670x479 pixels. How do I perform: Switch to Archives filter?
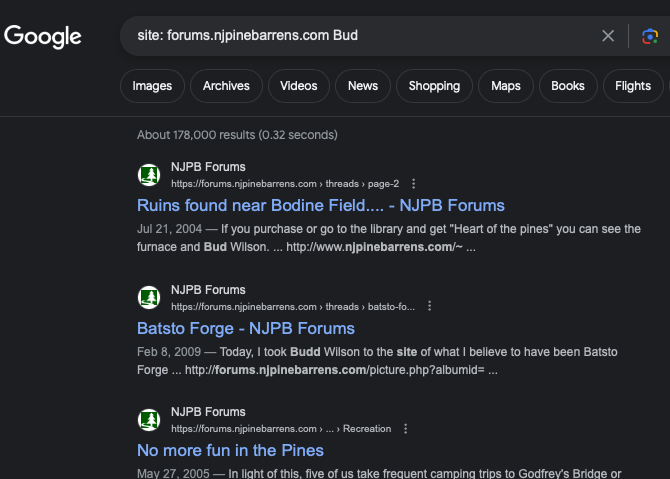coord(226,86)
